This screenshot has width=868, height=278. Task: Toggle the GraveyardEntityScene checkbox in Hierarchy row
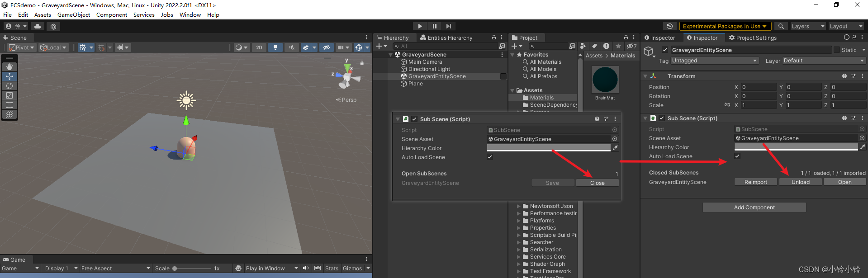[503, 76]
